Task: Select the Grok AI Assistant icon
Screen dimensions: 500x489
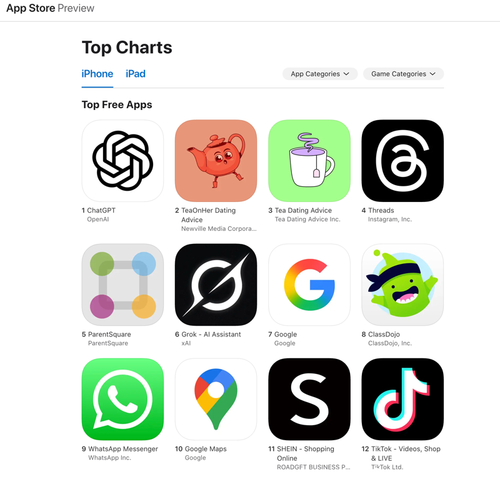Action: [216, 285]
